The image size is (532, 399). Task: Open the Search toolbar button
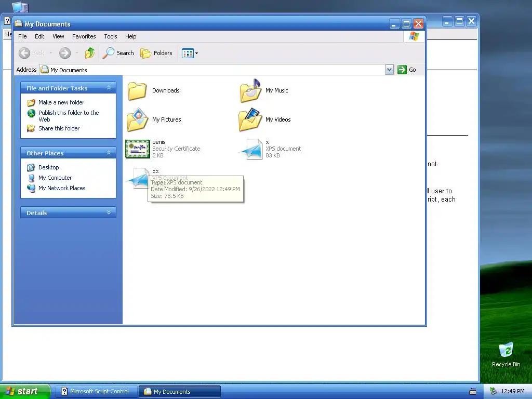tap(118, 53)
